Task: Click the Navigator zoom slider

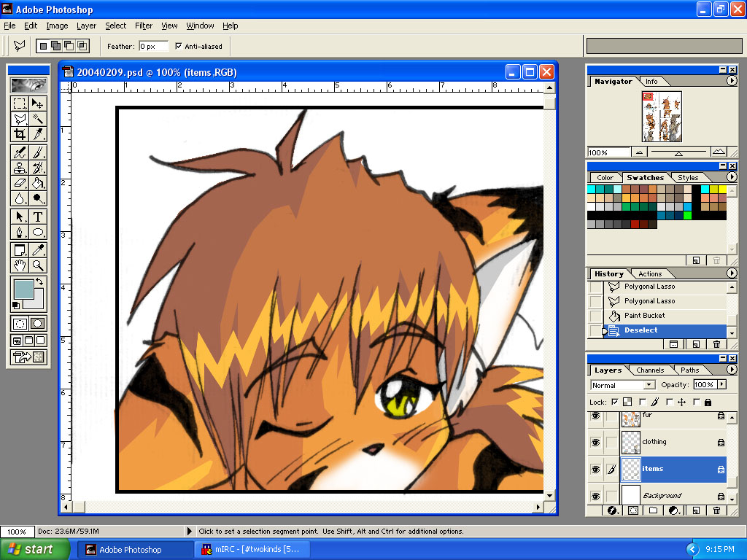Action: pyautogui.click(x=678, y=152)
